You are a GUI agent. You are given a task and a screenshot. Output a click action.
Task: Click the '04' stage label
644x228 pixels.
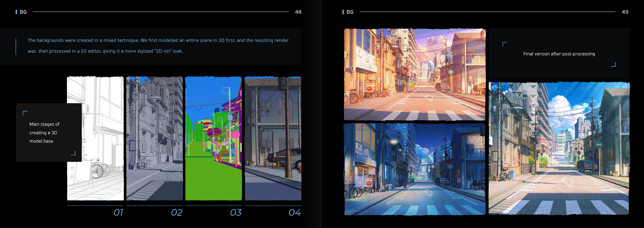click(295, 212)
